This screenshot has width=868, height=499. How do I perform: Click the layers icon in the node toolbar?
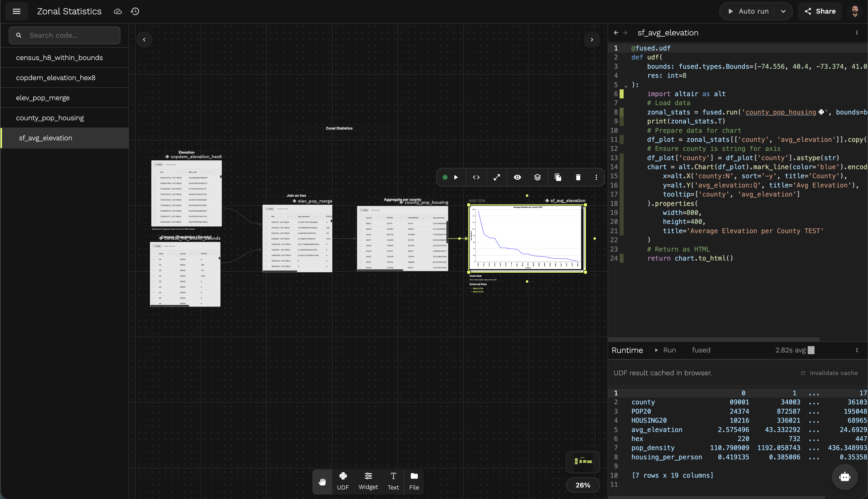coord(537,177)
